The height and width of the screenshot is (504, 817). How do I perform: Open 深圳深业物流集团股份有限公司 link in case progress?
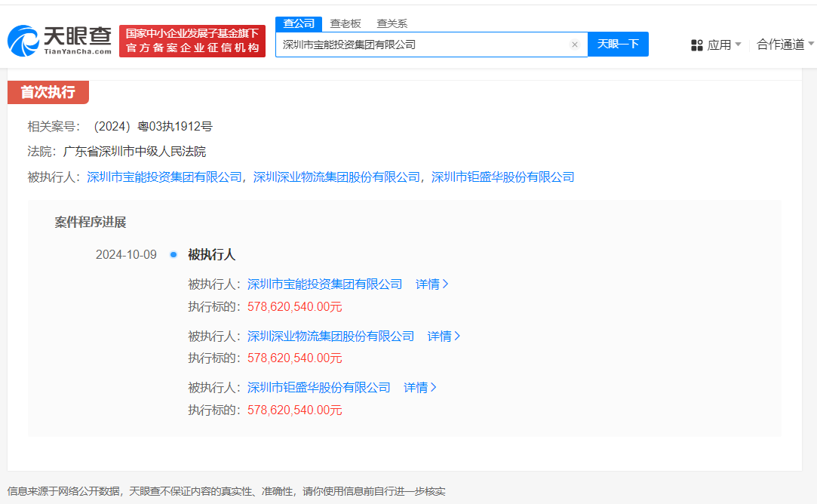click(330, 337)
